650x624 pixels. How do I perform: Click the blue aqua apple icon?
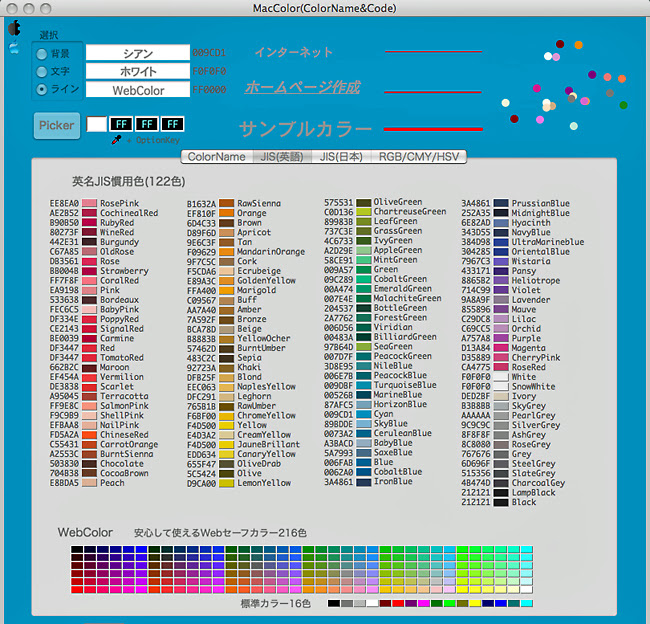click(14, 48)
